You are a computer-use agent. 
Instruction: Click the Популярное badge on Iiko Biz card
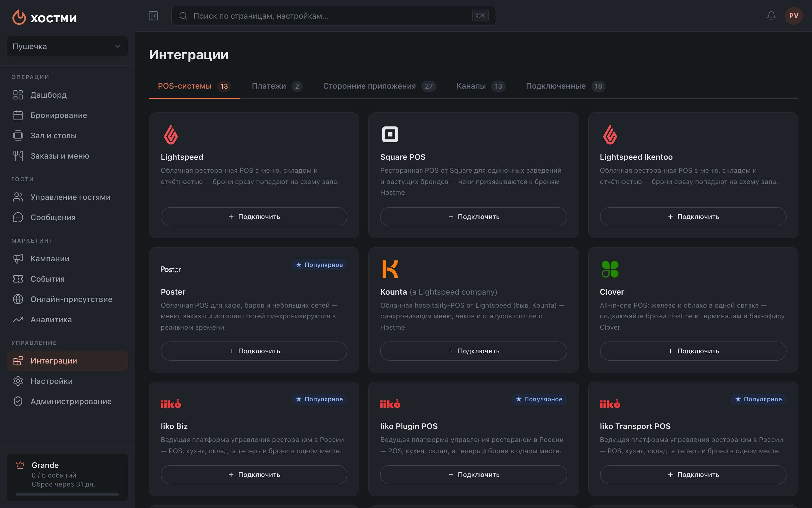click(319, 399)
